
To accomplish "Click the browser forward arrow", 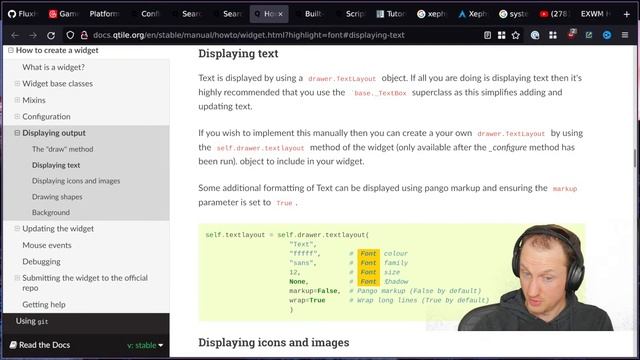I will click(33, 35).
